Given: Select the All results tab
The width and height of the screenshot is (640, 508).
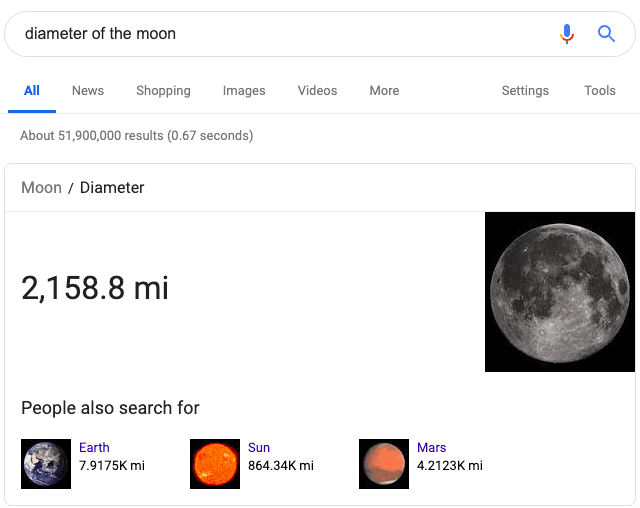Looking at the screenshot, I should point(32,91).
